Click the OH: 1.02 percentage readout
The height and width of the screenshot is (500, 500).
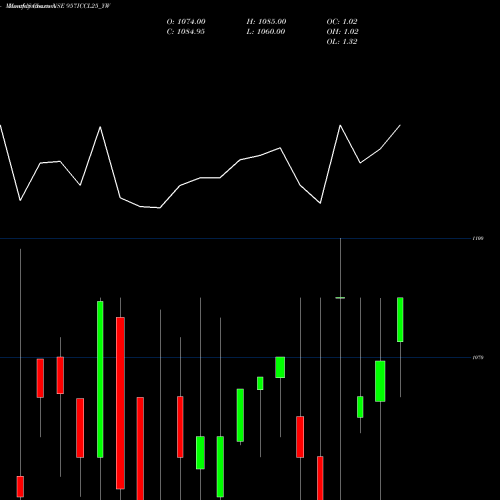(342, 32)
